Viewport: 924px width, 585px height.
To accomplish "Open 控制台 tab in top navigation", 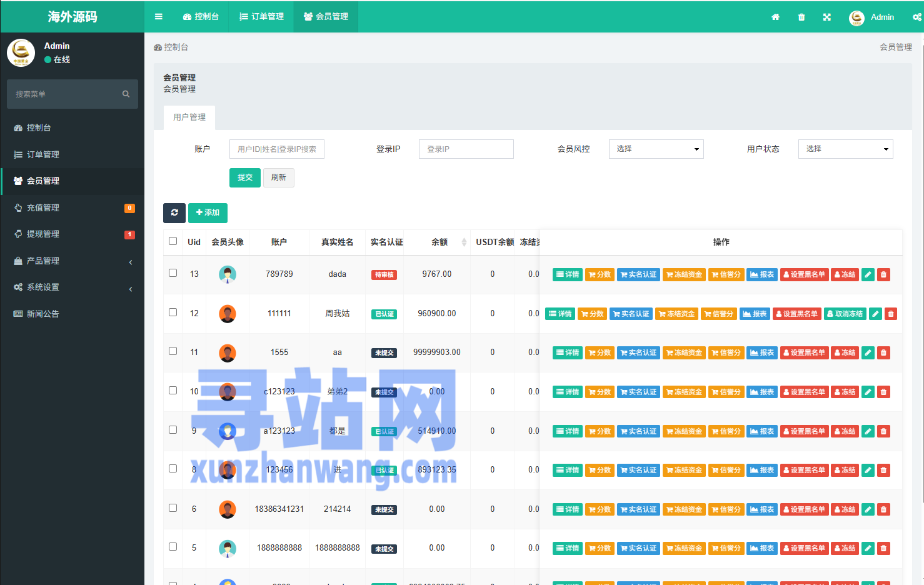I will [x=201, y=17].
